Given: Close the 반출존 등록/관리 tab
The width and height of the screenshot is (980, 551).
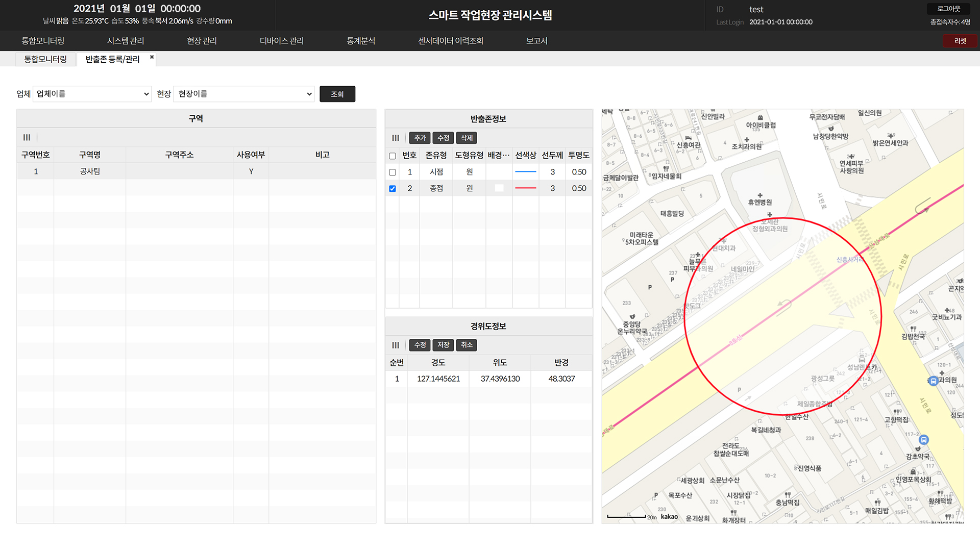Looking at the screenshot, I should coord(152,57).
